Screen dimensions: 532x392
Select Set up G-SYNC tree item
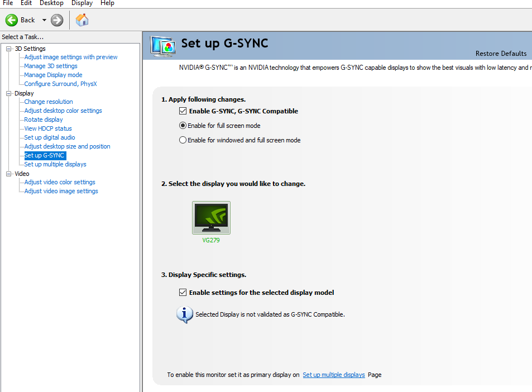click(45, 155)
